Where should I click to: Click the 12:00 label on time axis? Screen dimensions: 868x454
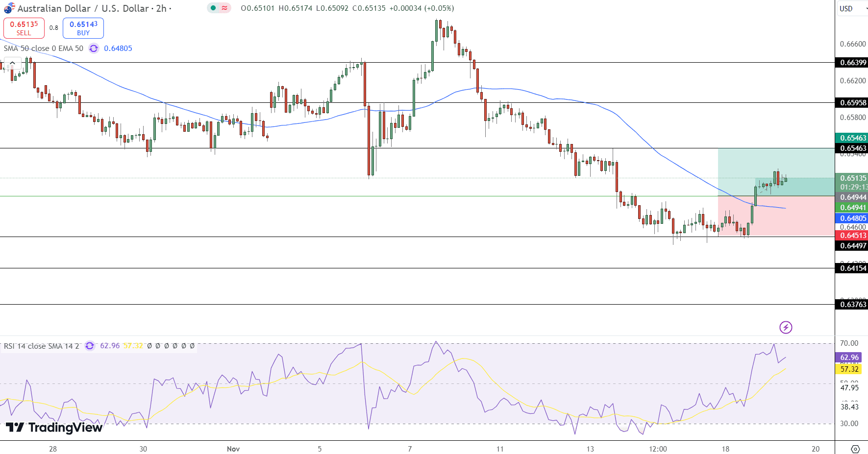658,449
